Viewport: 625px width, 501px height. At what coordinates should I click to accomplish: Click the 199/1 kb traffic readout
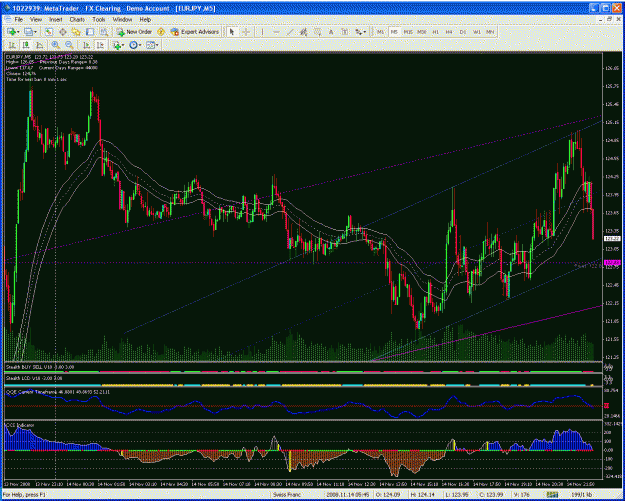pos(583,495)
